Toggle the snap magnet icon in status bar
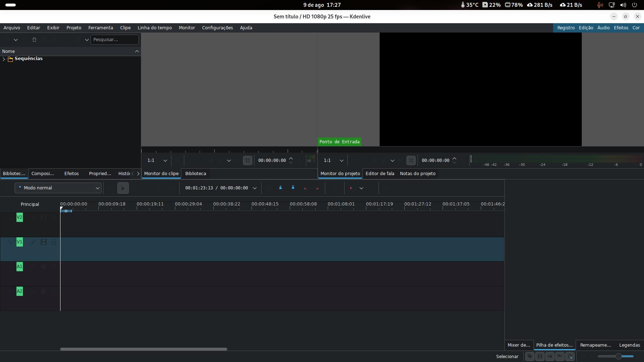644x362 pixels. point(570,357)
